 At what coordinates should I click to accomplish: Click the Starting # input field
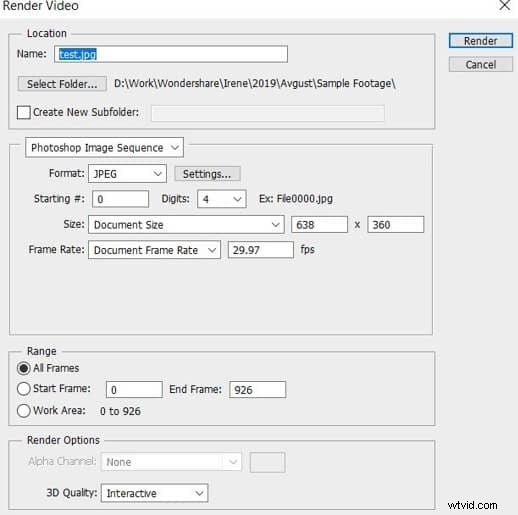click(x=120, y=199)
